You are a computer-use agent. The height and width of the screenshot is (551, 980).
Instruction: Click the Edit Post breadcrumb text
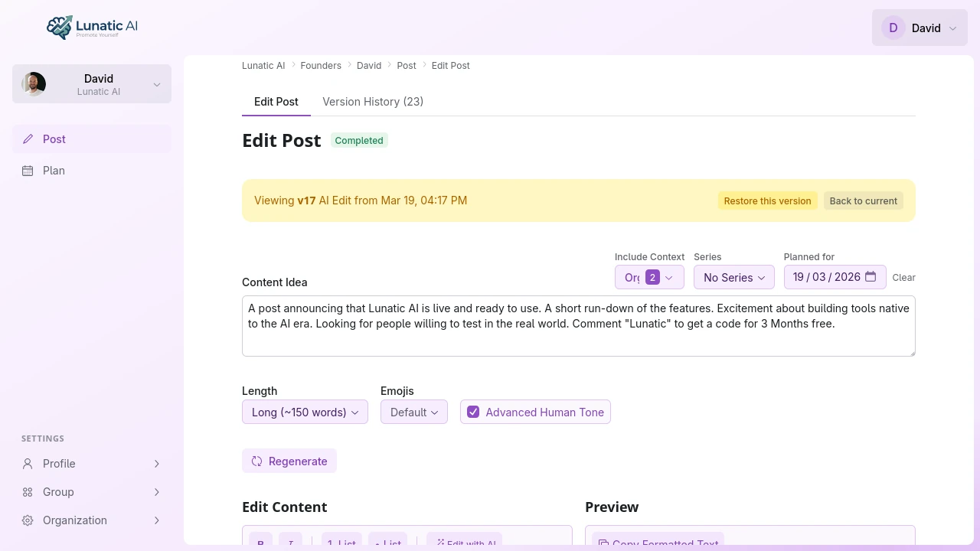click(x=451, y=65)
